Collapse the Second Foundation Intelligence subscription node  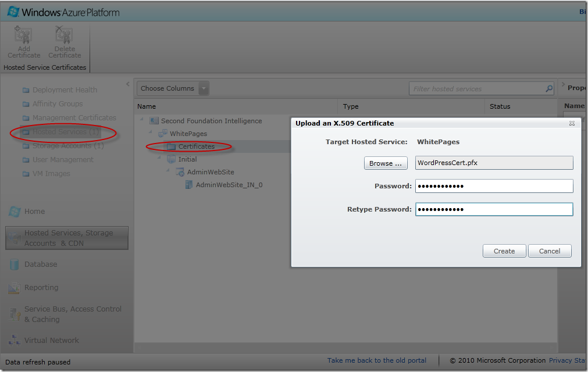(x=142, y=120)
